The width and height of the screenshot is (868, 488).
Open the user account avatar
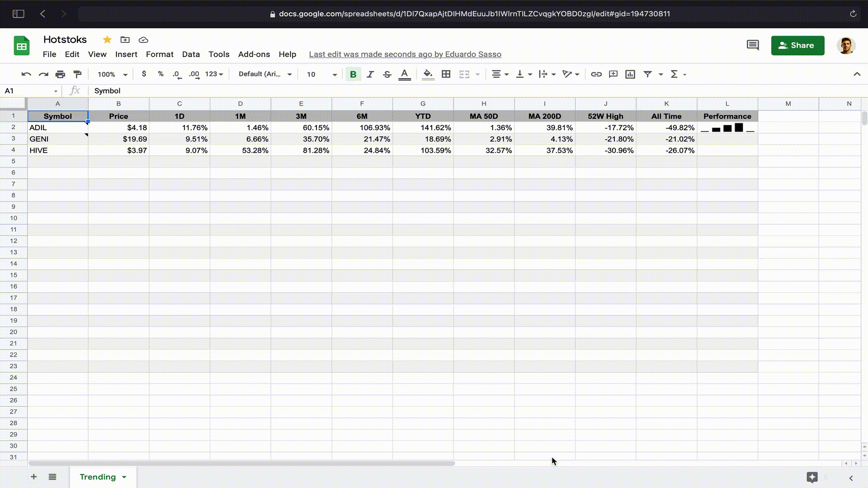click(846, 46)
